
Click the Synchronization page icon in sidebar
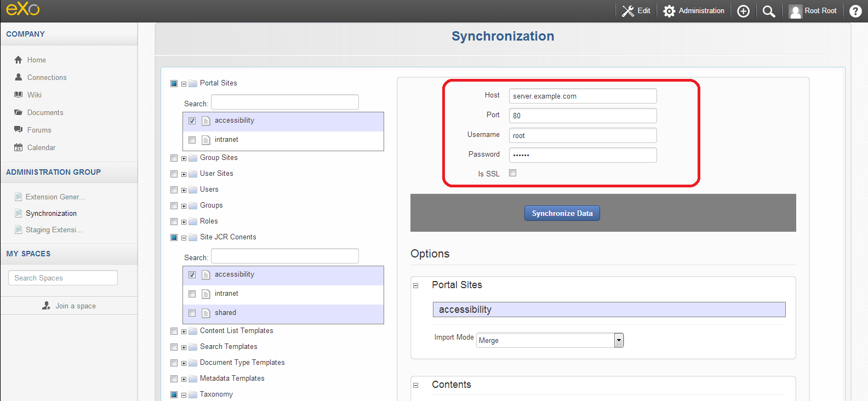[x=18, y=213]
